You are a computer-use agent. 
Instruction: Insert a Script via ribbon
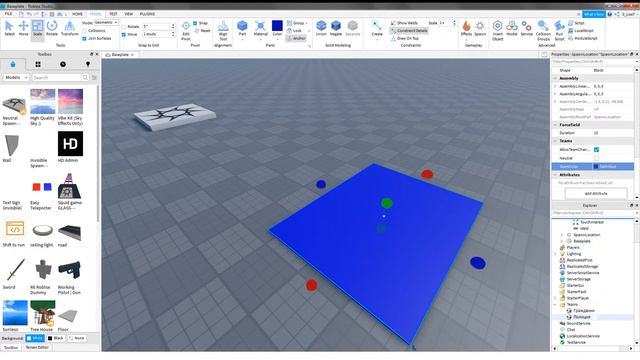pyautogui.click(x=576, y=23)
